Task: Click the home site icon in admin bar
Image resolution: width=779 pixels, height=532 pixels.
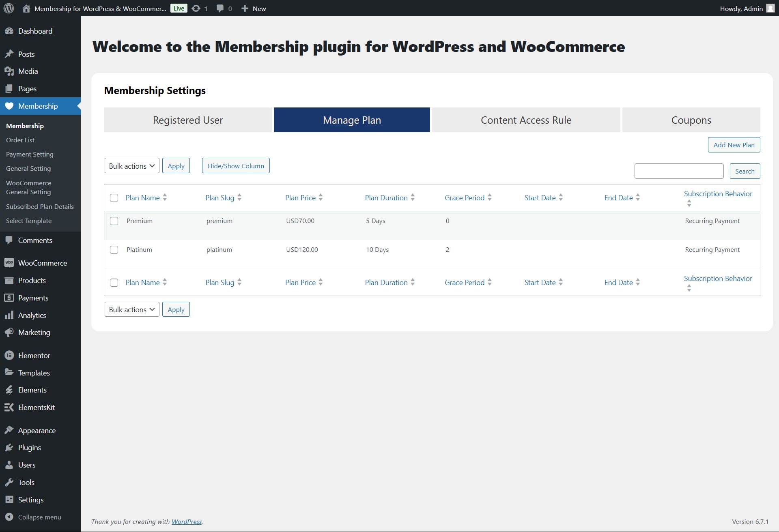Action: [26, 9]
